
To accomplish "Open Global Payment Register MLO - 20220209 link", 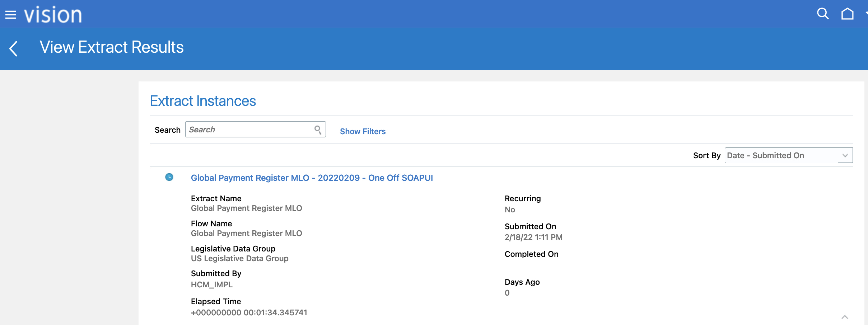I will [x=312, y=178].
